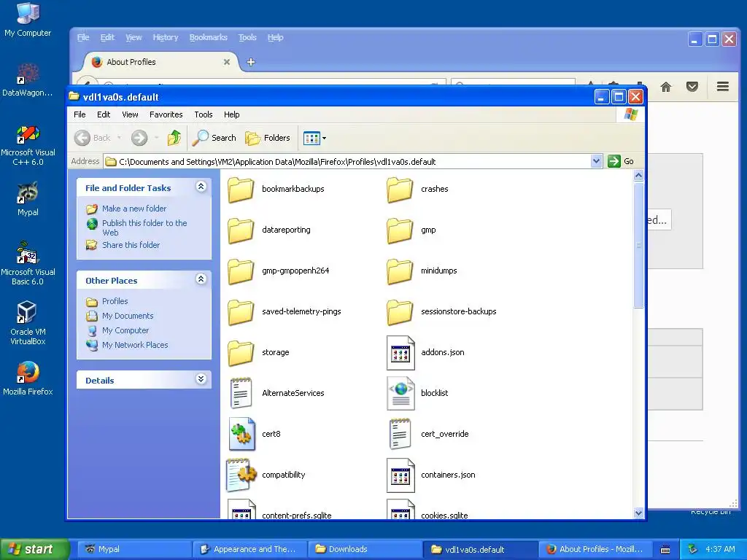Click Make a new folder
The image size is (747, 560).
134,209
